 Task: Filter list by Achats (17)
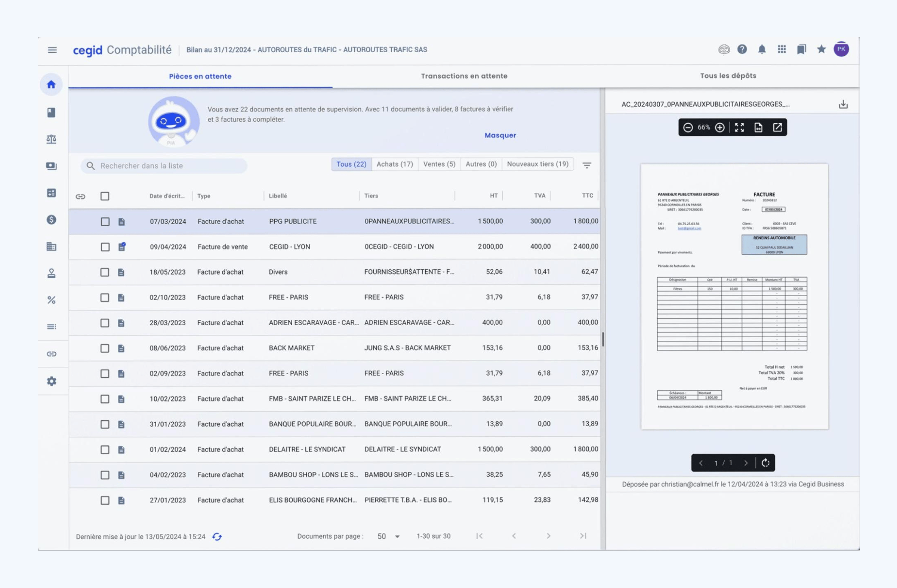395,164
